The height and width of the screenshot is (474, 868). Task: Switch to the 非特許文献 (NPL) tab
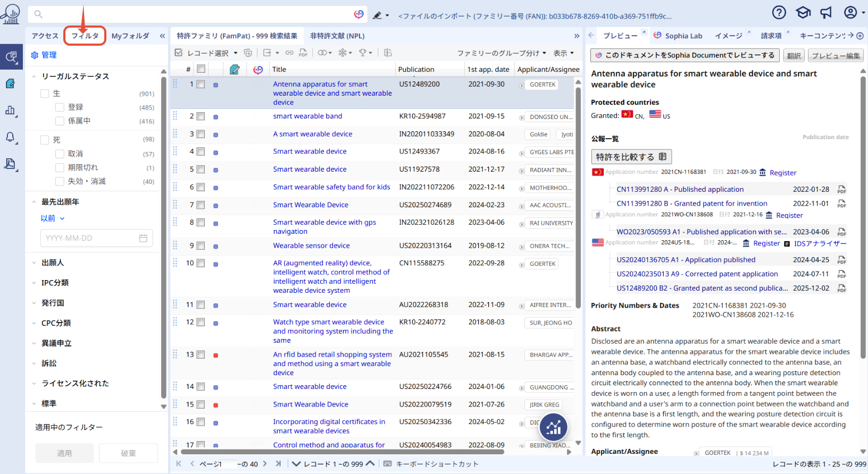[337, 36]
